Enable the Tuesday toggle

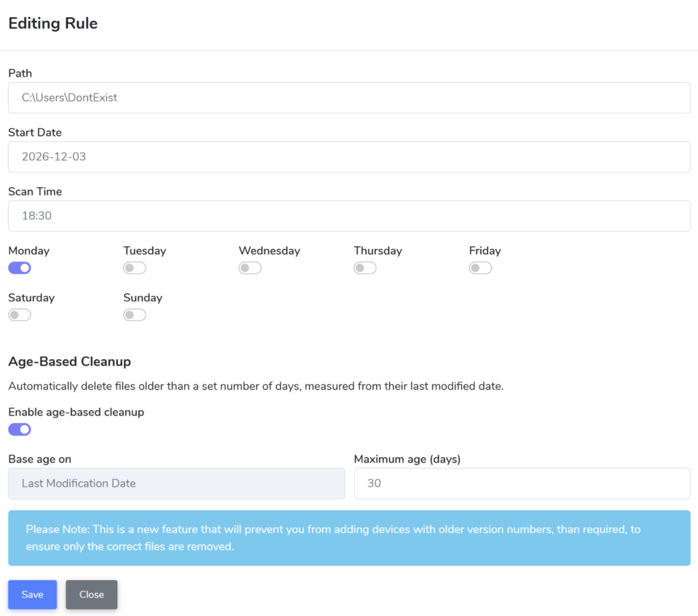(x=134, y=268)
